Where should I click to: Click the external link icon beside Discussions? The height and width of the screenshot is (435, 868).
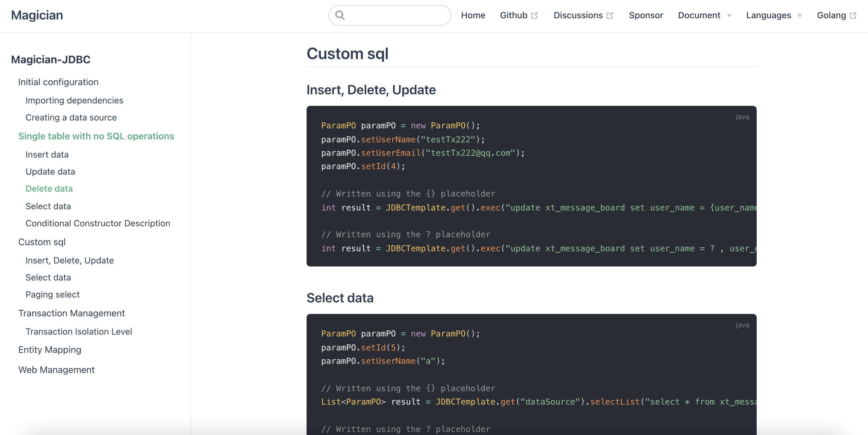click(610, 16)
